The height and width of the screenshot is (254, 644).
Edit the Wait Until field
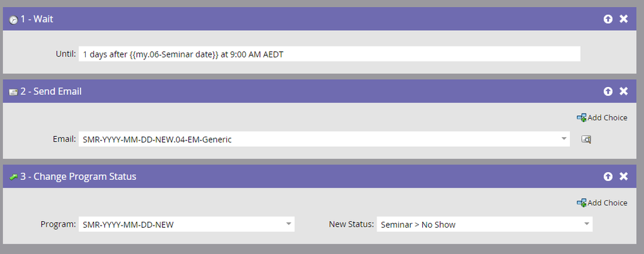coord(329,54)
